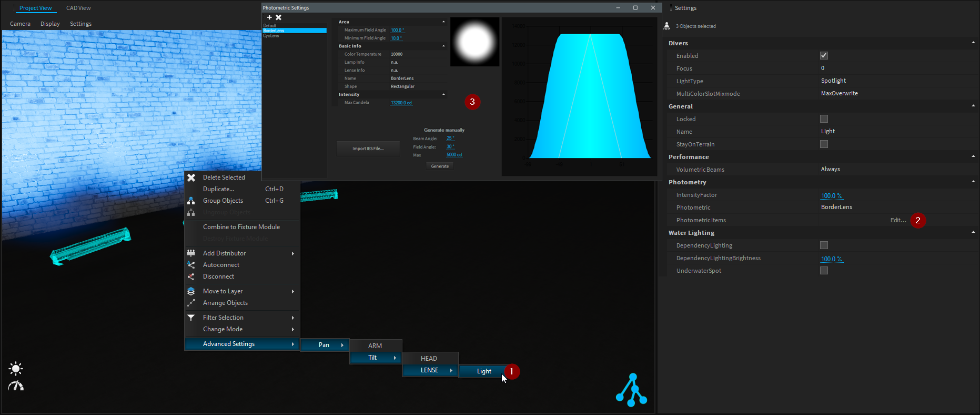Uncheck the Enabled checkbox

[824, 56]
